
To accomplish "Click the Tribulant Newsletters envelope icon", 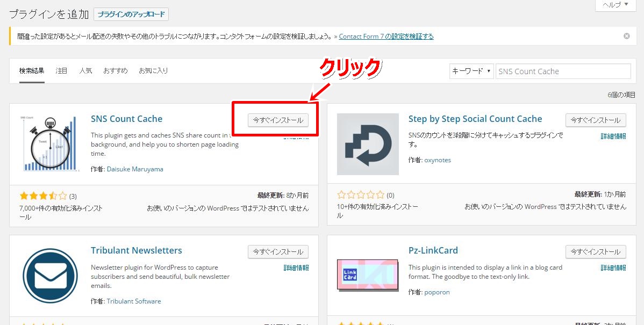I will pyautogui.click(x=50, y=276).
